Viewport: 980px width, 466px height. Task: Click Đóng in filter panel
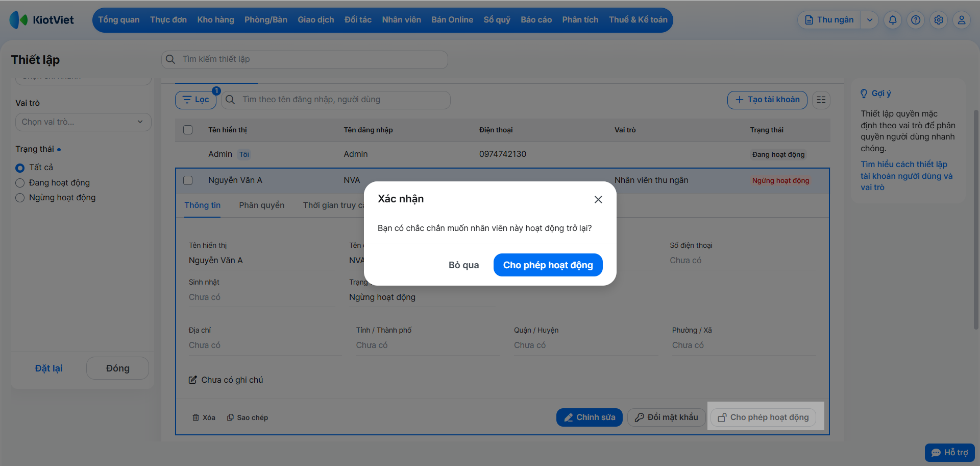point(117,368)
